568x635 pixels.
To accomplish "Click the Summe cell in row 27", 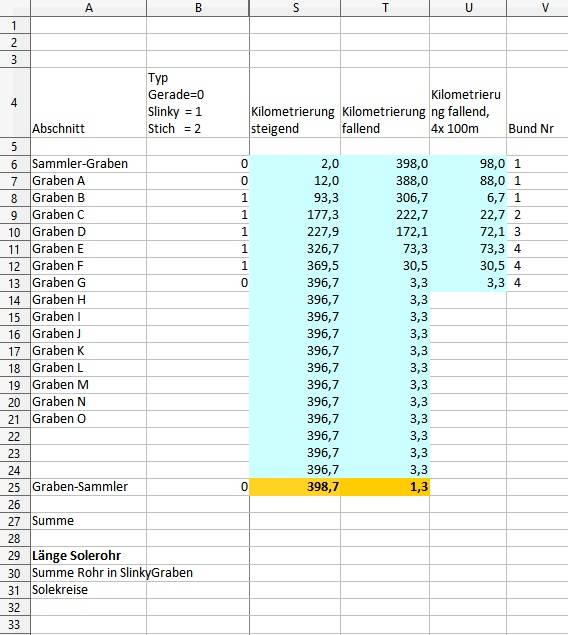I will click(x=88, y=521).
